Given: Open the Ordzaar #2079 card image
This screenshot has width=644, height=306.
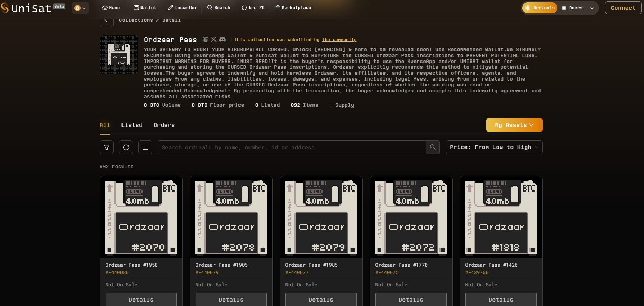Looking at the screenshot, I should (321, 217).
